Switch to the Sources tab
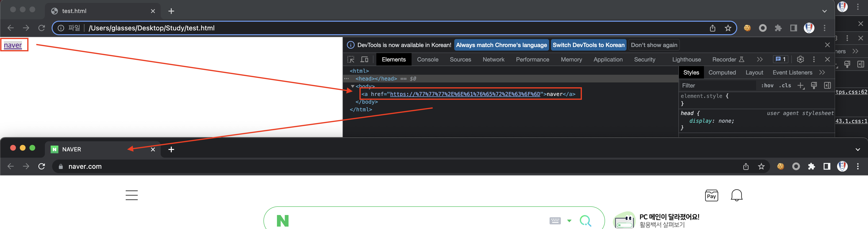Viewport: 868px width, 229px height. coord(460,59)
